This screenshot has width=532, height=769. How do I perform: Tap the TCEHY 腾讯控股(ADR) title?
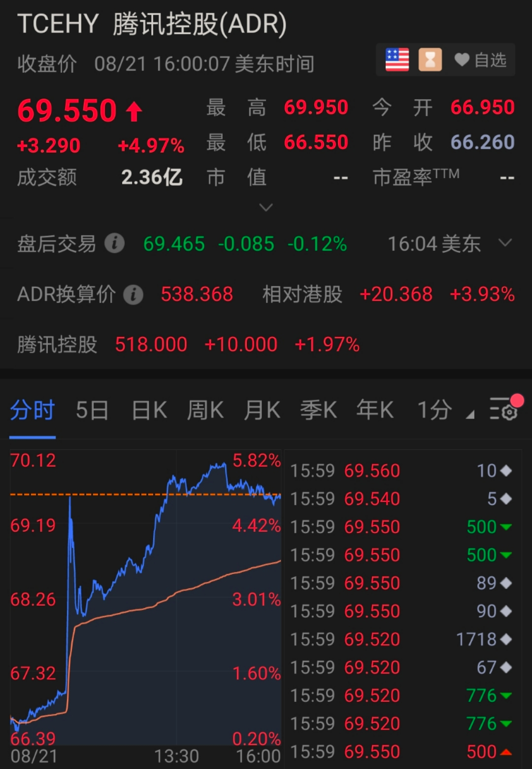click(152, 24)
